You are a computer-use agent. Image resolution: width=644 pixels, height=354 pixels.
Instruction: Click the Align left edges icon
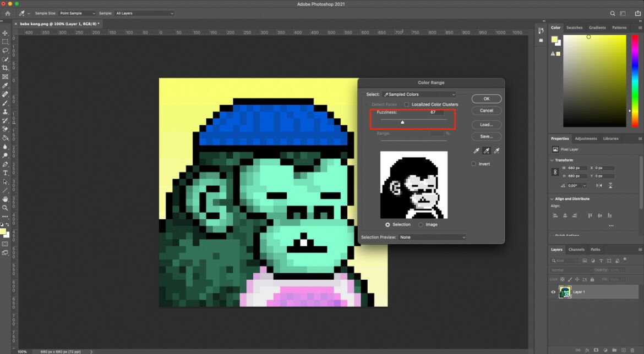pyautogui.click(x=556, y=215)
